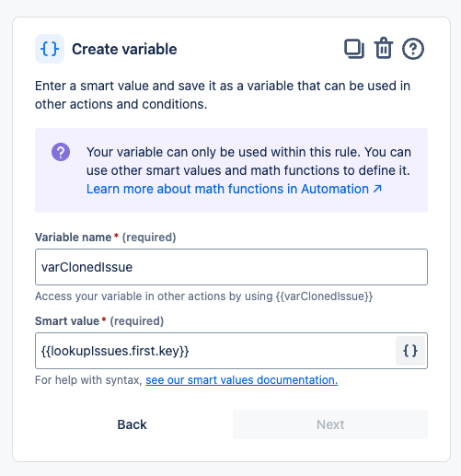461x476 pixels.
Task: Open the smart values documentation link
Action: (x=242, y=380)
